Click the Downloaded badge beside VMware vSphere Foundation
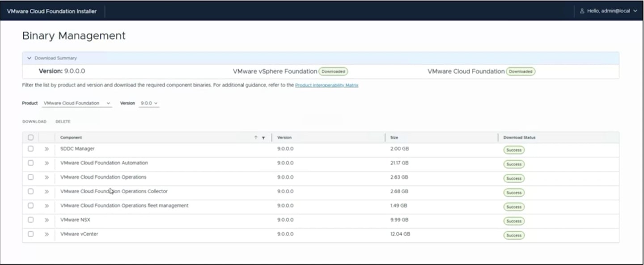 tap(333, 72)
